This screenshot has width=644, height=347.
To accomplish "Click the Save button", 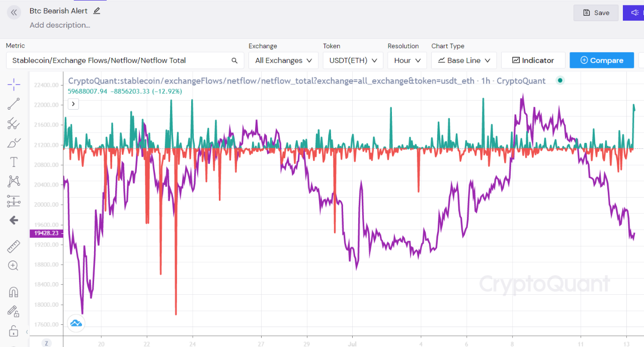I will click(x=596, y=13).
